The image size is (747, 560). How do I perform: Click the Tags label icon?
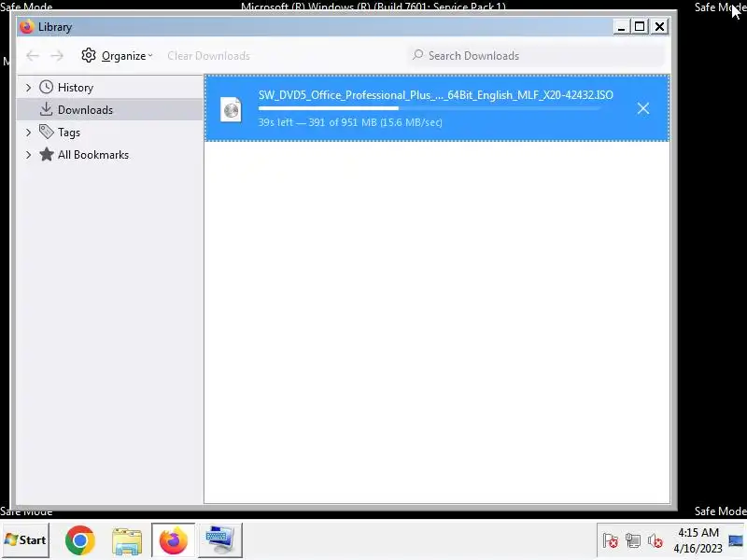[46, 132]
